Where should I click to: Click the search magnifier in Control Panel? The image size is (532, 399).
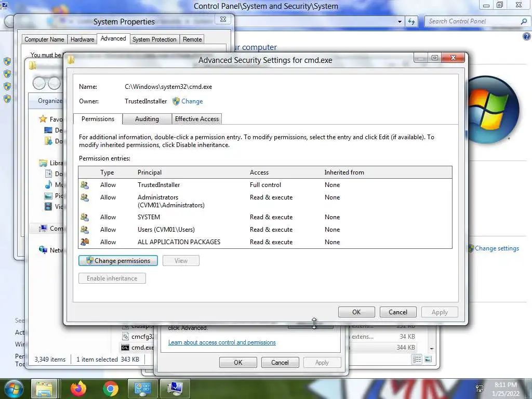524,21
